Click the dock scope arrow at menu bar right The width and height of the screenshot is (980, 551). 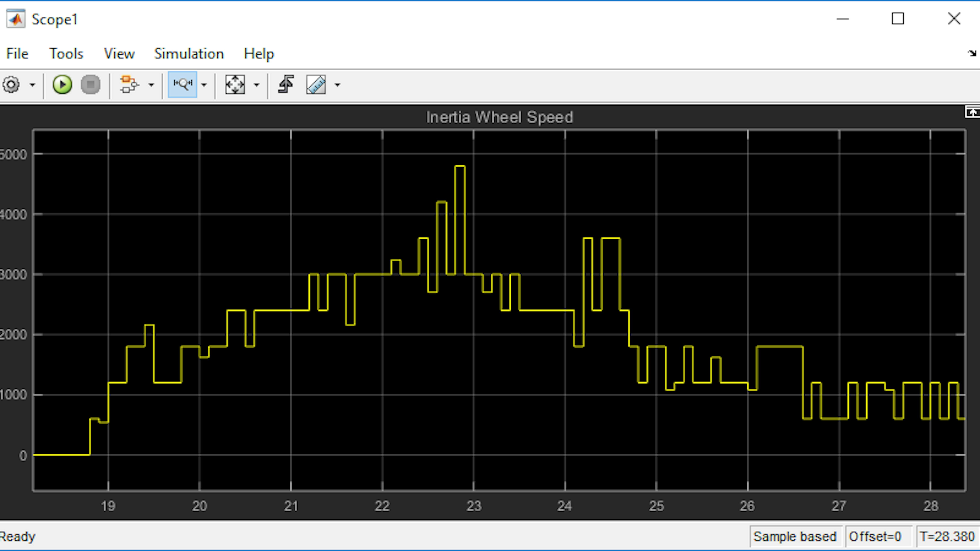click(x=972, y=53)
